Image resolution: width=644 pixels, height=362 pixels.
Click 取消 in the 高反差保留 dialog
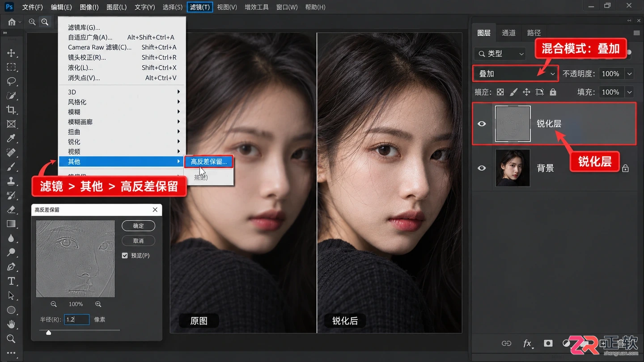139,240
